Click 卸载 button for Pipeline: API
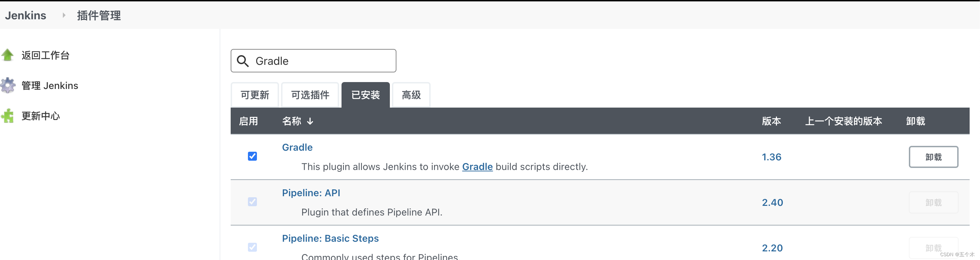 934,203
